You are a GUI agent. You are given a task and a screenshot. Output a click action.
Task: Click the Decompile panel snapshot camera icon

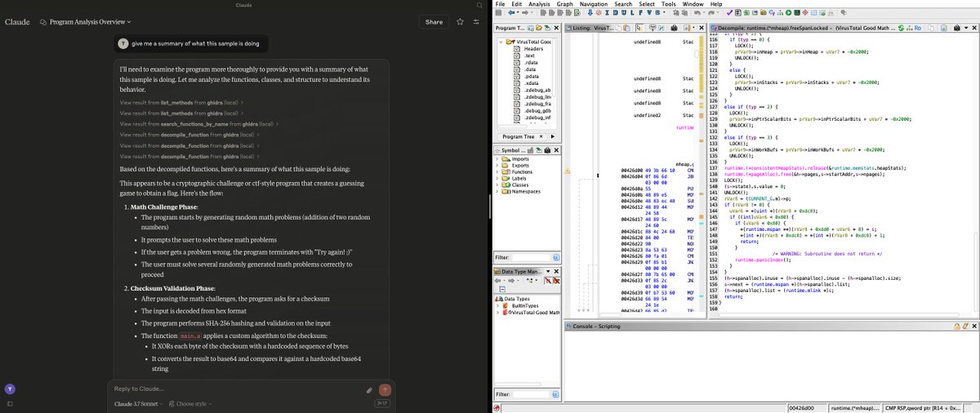coord(957,28)
